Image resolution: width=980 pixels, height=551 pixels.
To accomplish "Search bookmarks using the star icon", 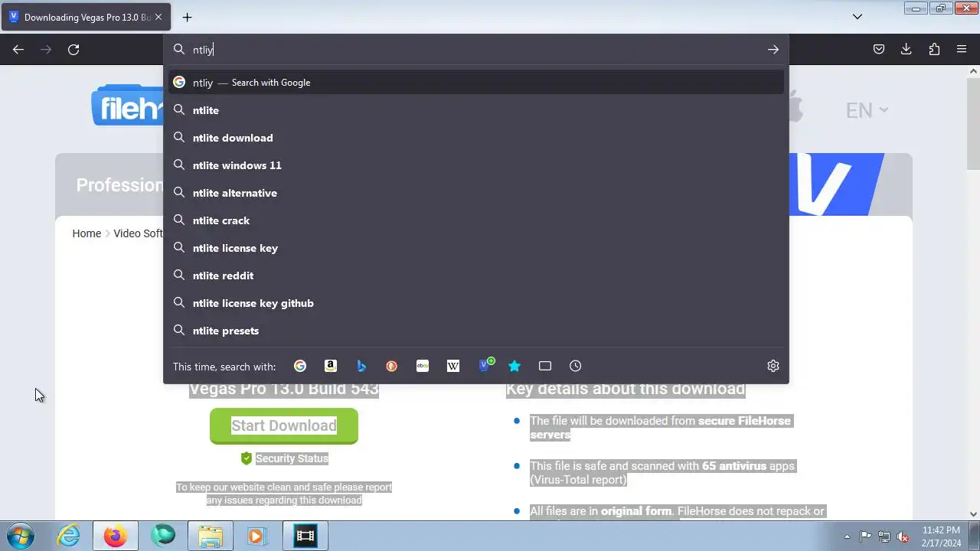I will (x=514, y=366).
